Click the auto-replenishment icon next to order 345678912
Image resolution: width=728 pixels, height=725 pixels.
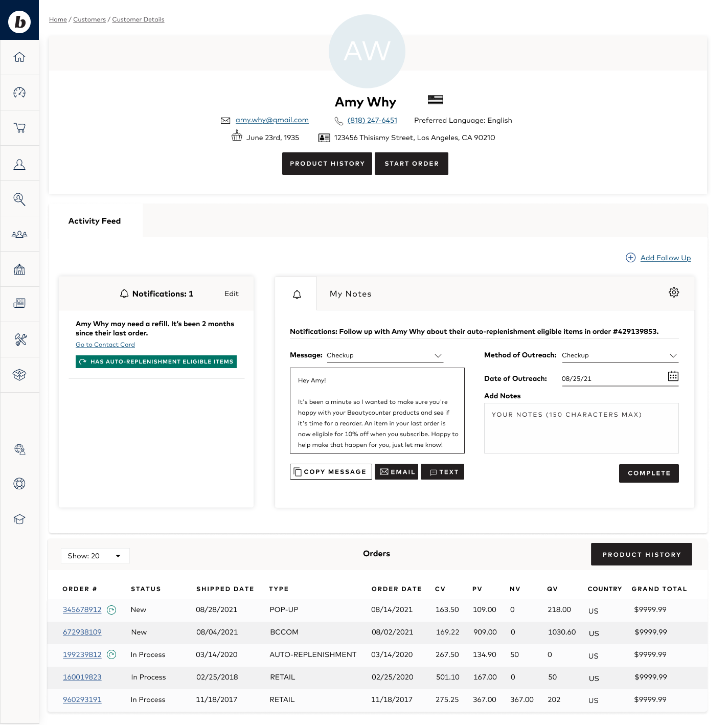[x=111, y=609]
